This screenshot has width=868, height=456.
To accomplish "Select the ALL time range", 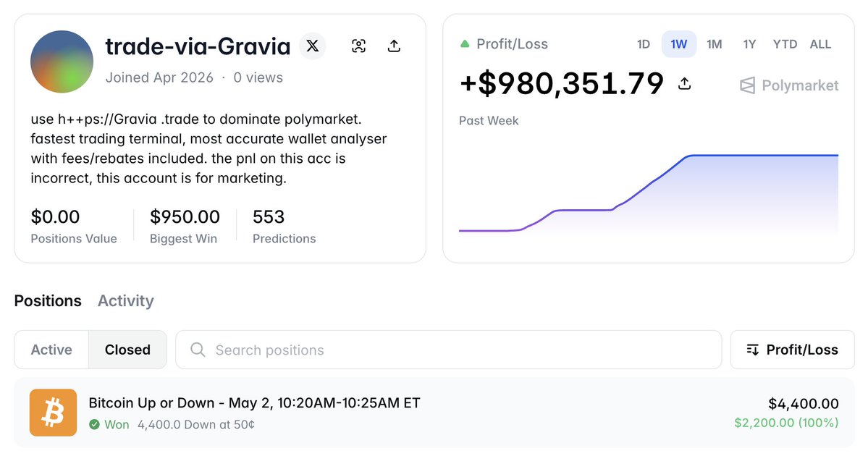I will [x=820, y=44].
